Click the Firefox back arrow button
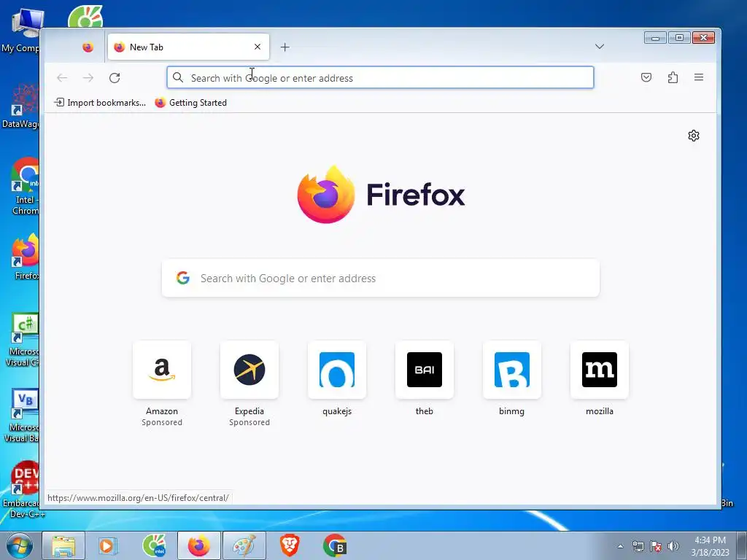Viewport: 747px width, 560px height. coord(62,77)
